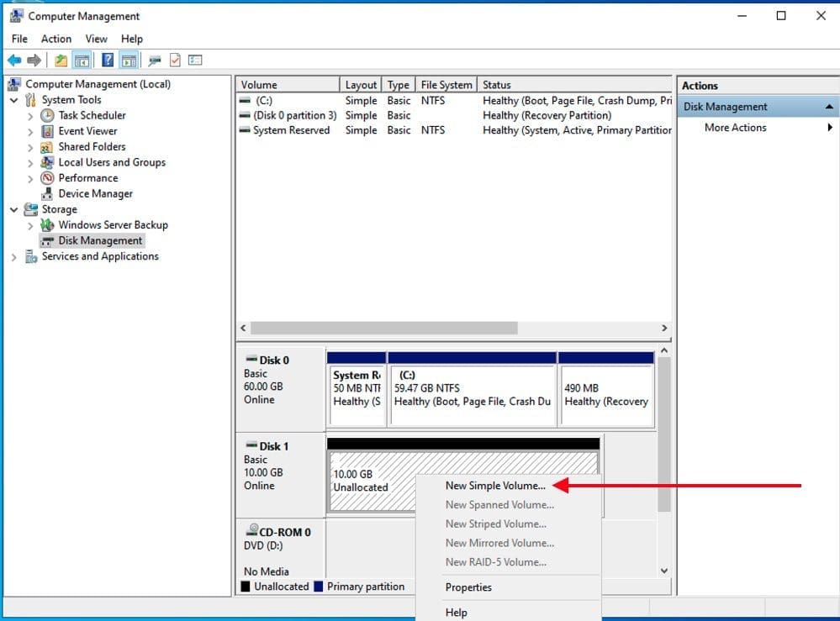The width and height of the screenshot is (840, 621).
Task: Select the Task Scheduler icon in tree
Action: click(48, 115)
